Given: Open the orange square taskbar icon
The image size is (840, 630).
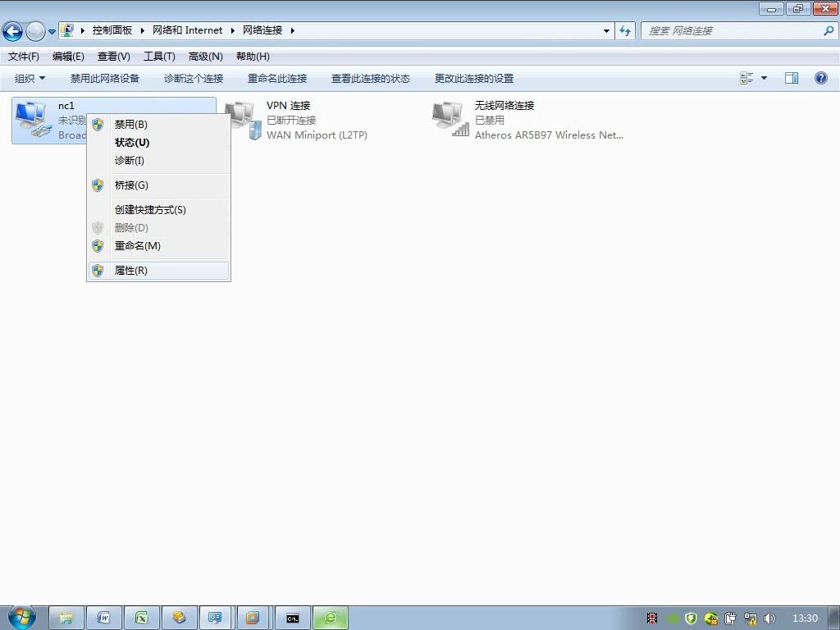Looking at the screenshot, I should pos(253,619).
